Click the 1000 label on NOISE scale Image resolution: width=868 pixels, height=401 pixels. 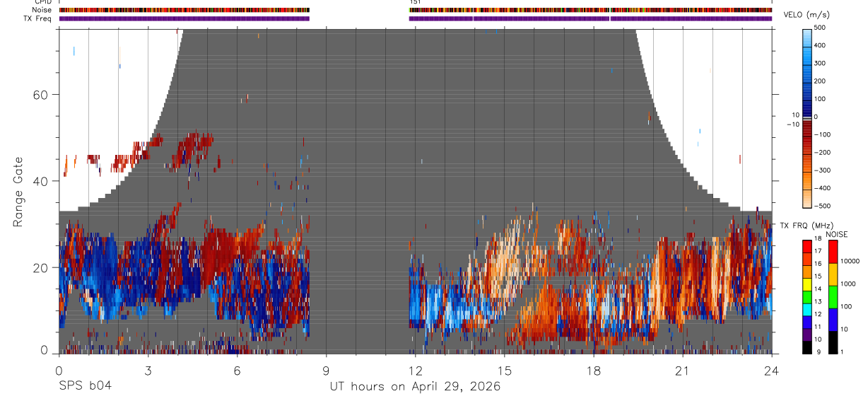click(x=848, y=284)
